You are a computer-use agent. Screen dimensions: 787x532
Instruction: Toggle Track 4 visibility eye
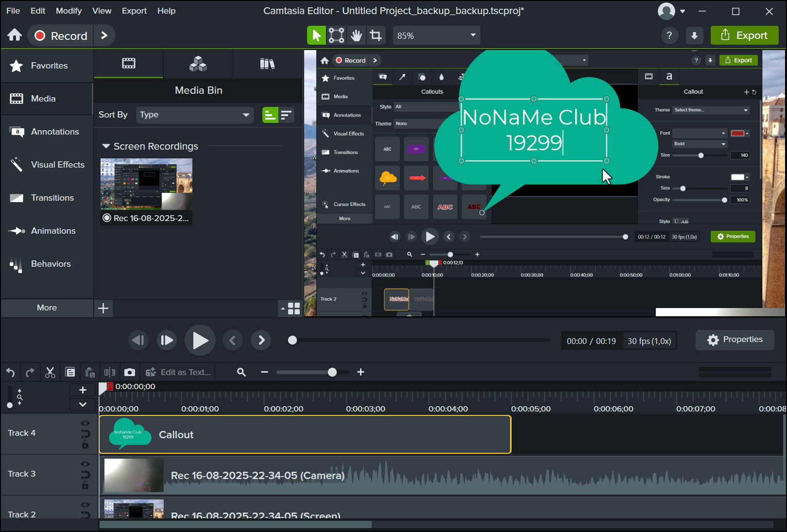pyautogui.click(x=85, y=423)
